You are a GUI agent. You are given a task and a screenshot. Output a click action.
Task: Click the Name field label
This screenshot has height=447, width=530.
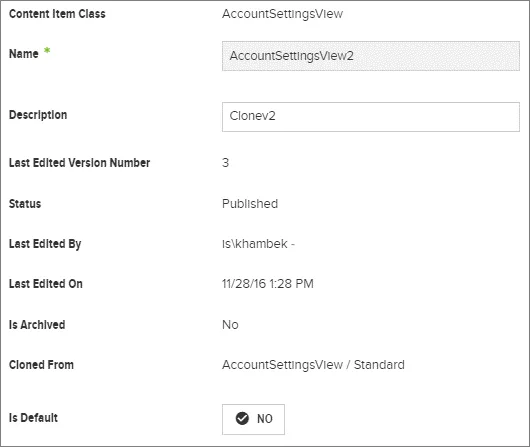24,54
